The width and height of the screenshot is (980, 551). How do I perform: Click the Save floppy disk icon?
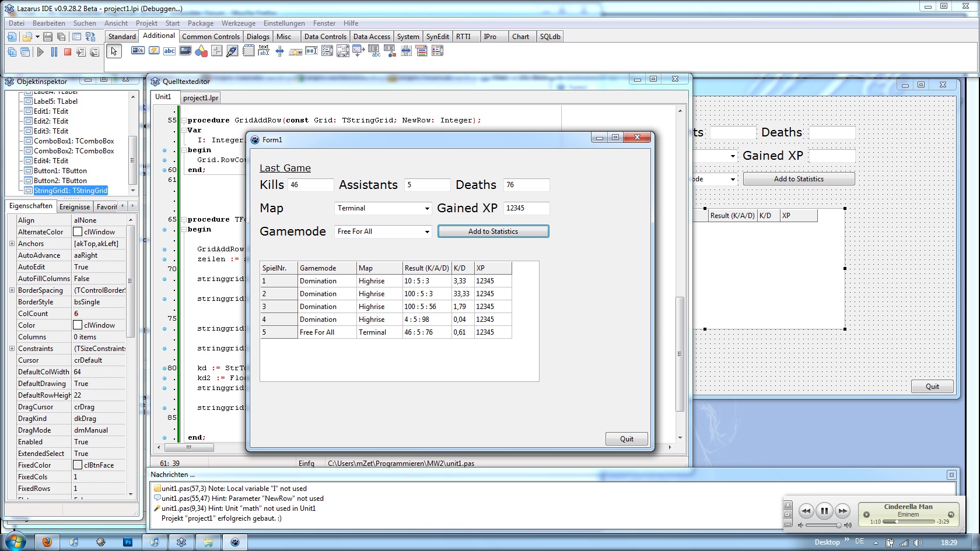[x=48, y=37]
